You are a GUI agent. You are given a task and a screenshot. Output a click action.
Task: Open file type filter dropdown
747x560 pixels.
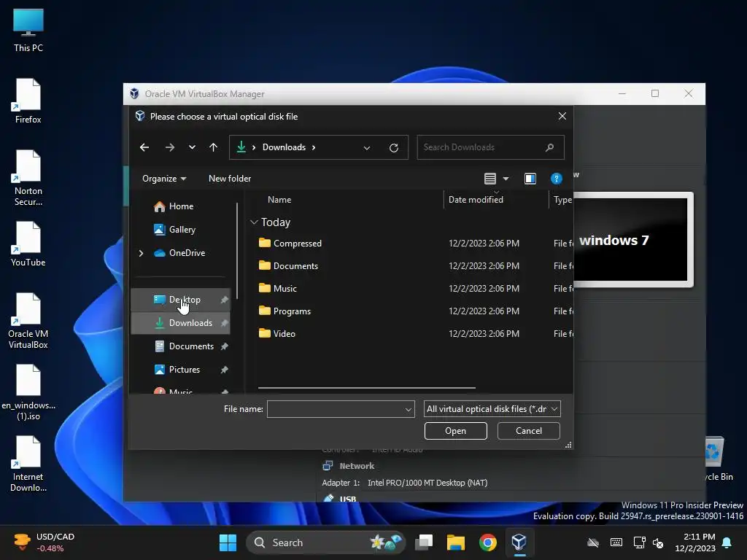492,409
